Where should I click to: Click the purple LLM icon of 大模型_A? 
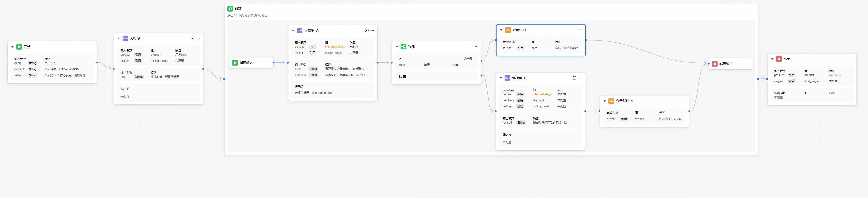tap(300, 30)
